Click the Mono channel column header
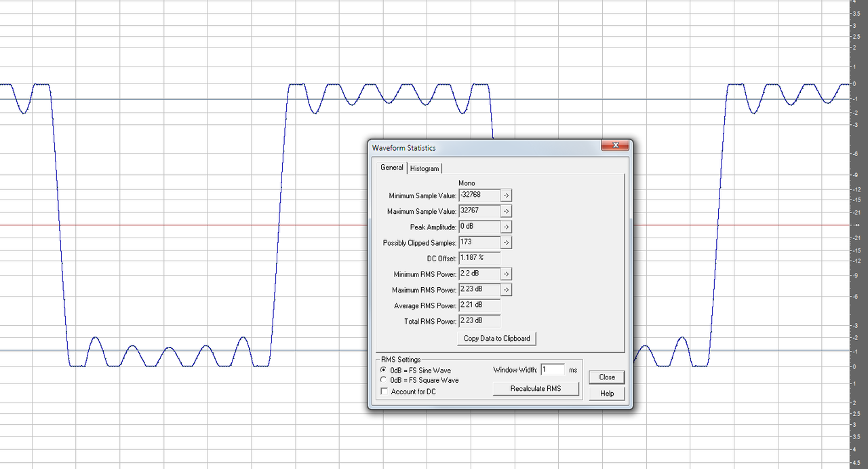Viewport: 868px width, 469px height. point(467,183)
